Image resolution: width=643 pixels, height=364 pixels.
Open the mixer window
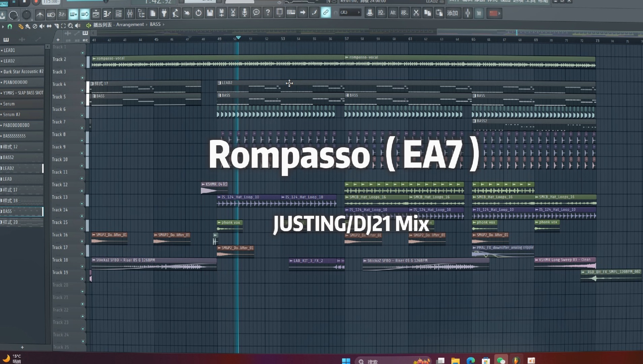[130, 14]
